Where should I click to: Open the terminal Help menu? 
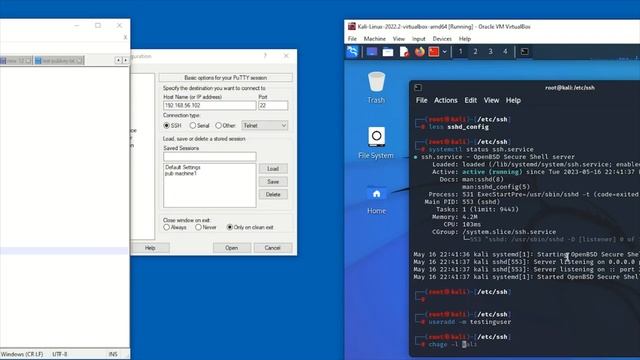coord(513,100)
